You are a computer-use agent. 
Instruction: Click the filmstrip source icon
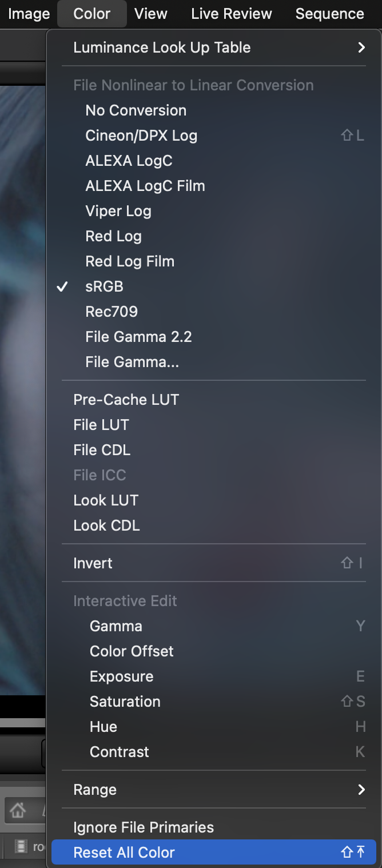pos(22,846)
